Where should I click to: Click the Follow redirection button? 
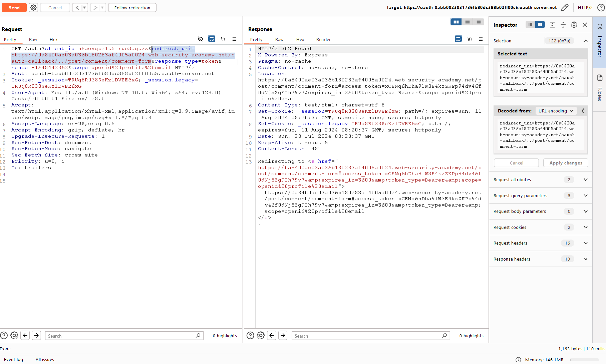[x=132, y=8]
